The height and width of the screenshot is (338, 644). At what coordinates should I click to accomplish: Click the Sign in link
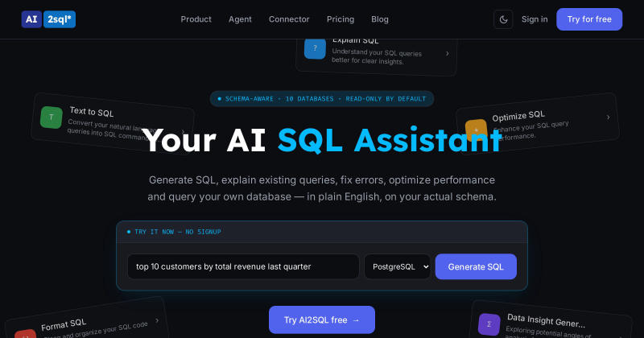535,19
